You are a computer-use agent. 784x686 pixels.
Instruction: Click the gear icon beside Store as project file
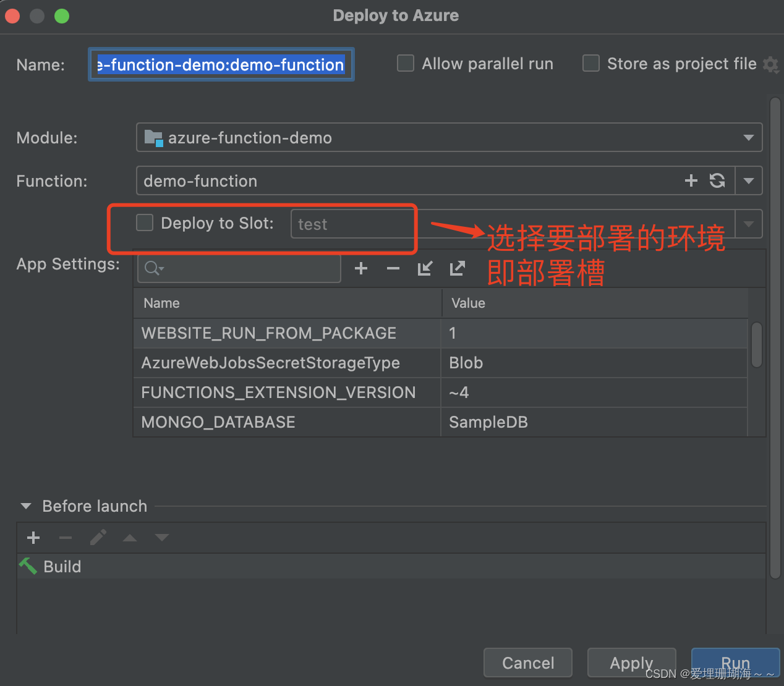pyautogui.click(x=770, y=64)
